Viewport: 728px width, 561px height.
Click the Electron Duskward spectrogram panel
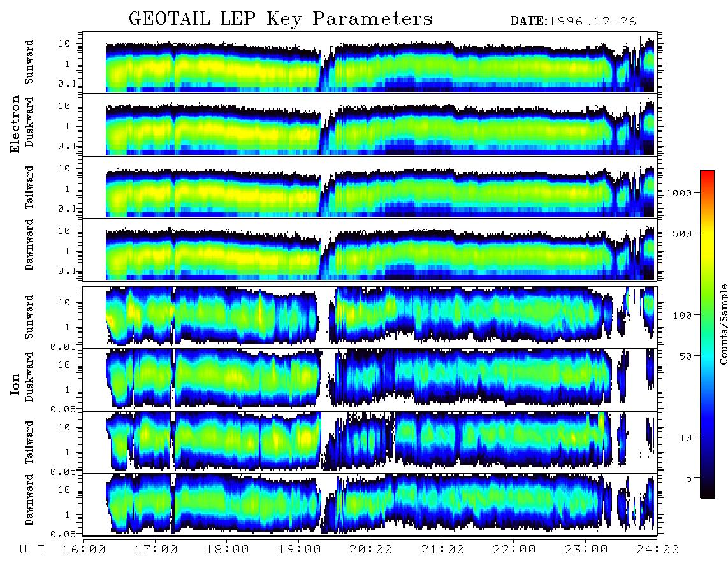(x=370, y=124)
